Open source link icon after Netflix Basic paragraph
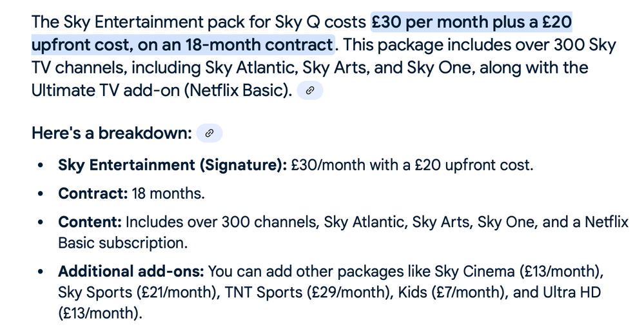The width and height of the screenshot is (644, 327). (310, 90)
